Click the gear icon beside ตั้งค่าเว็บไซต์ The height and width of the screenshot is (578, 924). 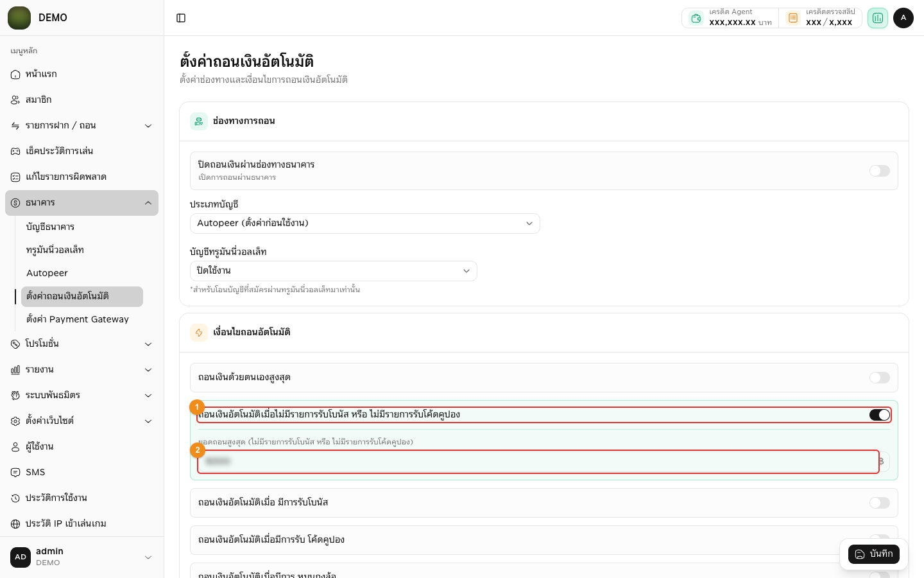[15, 421]
